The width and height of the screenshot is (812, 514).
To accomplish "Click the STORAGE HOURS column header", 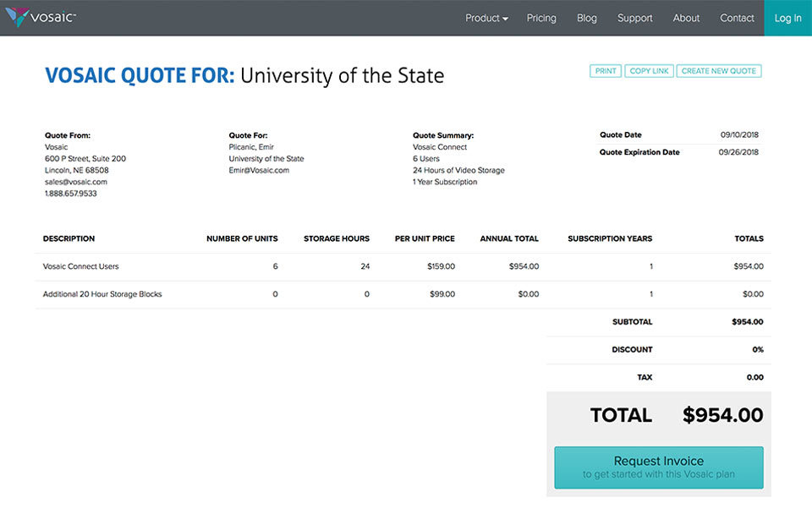I will [337, 238].
